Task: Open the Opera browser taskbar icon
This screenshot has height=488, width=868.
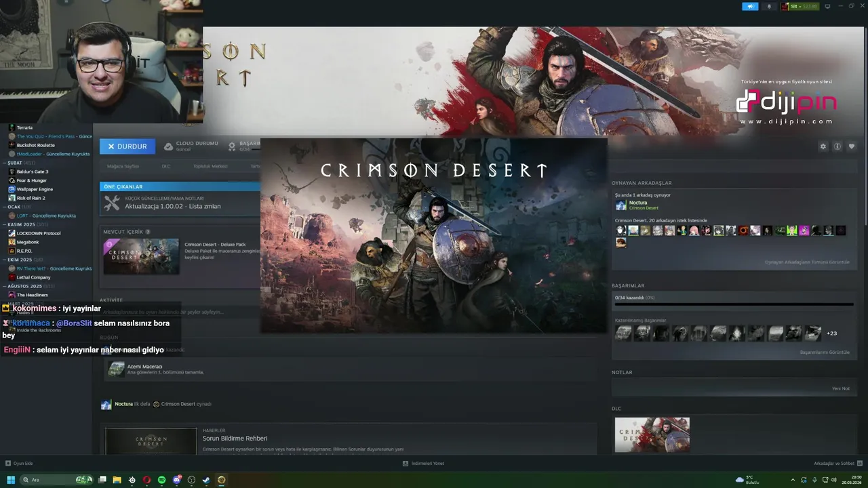Action: (x=146, y=480)
